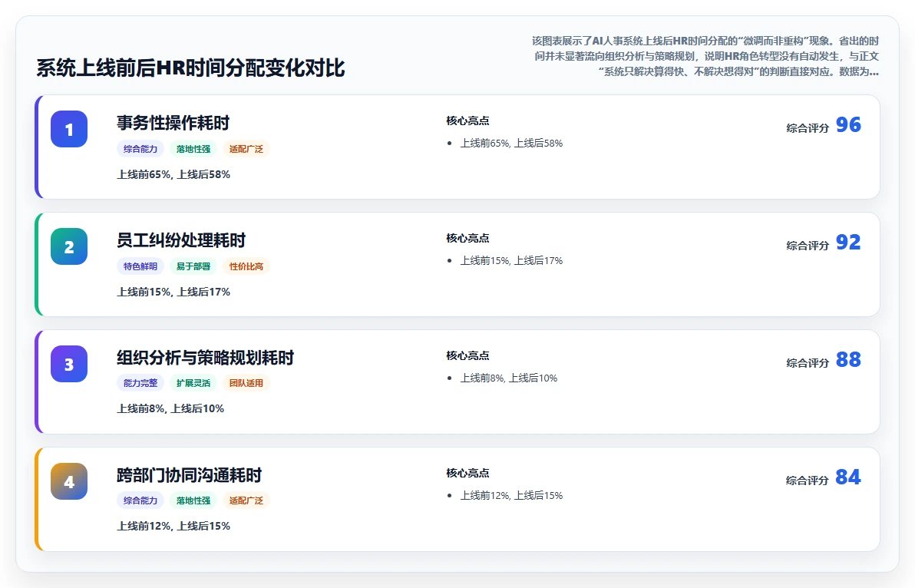915x588 pixels.
Task: Select the title 组织分析与策略规划耗时
Action: click(x=206, y=357)
